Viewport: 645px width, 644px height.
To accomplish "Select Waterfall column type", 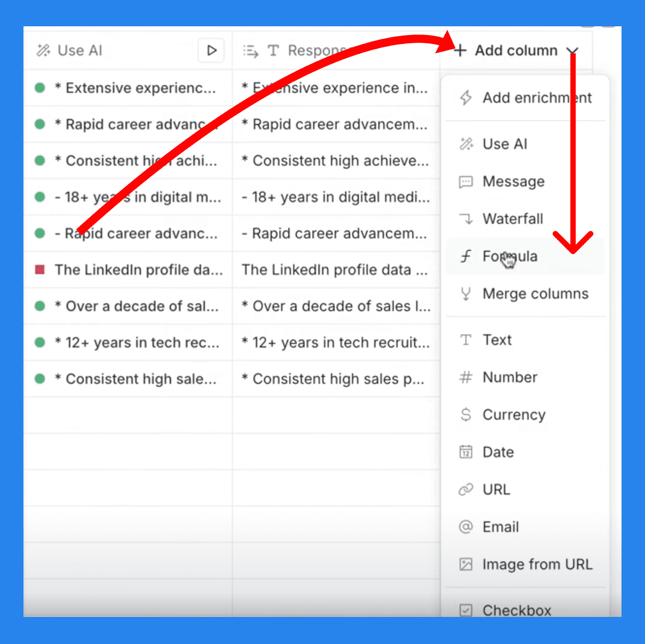I will click(x=525, y=219).
